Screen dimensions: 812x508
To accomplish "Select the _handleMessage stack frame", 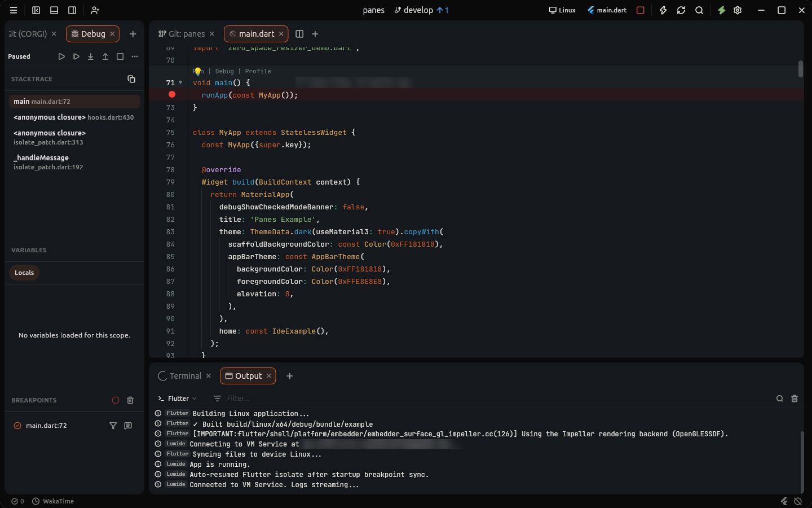I will (74, 162).
